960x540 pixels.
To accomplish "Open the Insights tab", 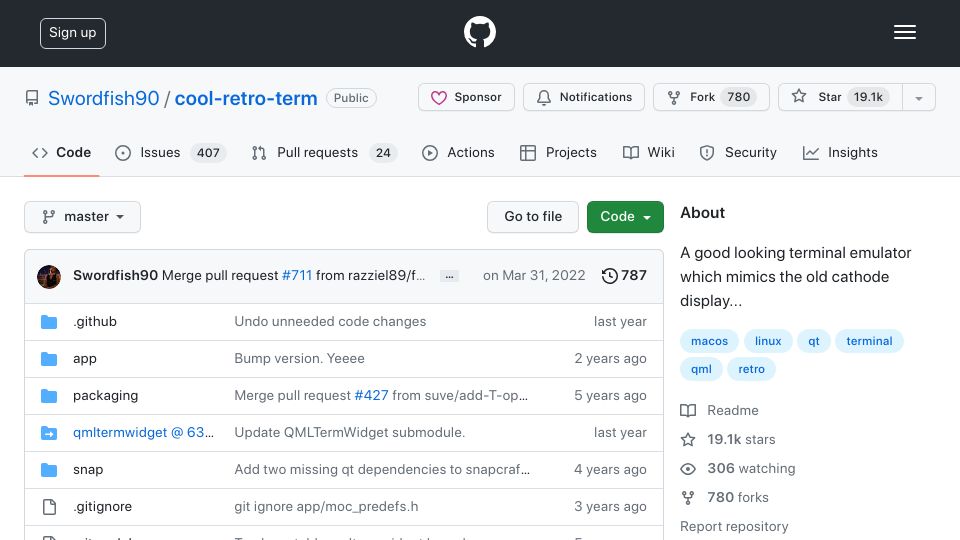I will 840,152.
